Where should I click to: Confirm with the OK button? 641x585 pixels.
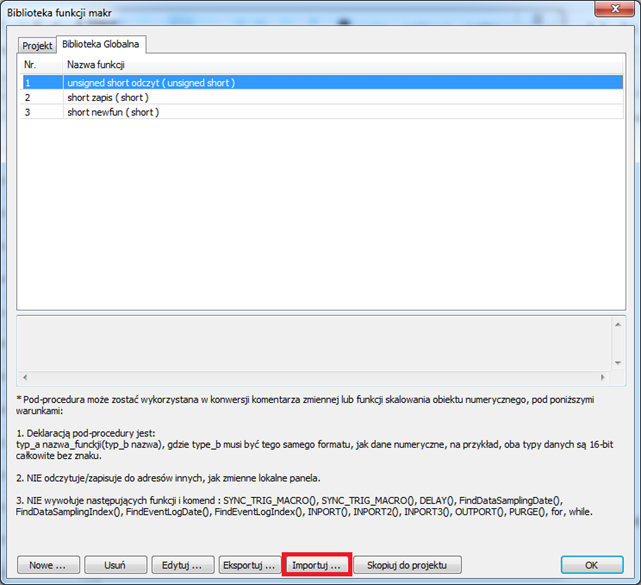tap(592, 565)
